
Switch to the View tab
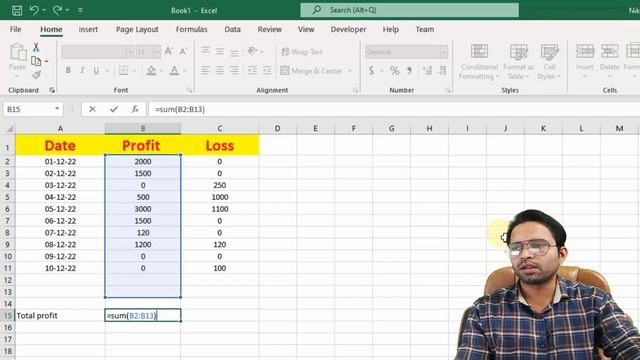pyautogui.click(x=306, y=29)
